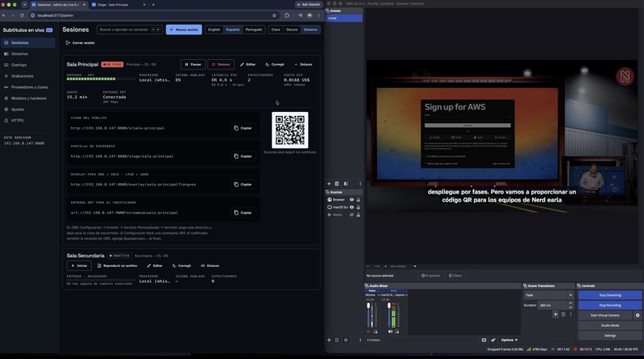Screen dimensions: 644x359
Task: Toggle lock on Media source in OBS
Action: click(358, 215)
